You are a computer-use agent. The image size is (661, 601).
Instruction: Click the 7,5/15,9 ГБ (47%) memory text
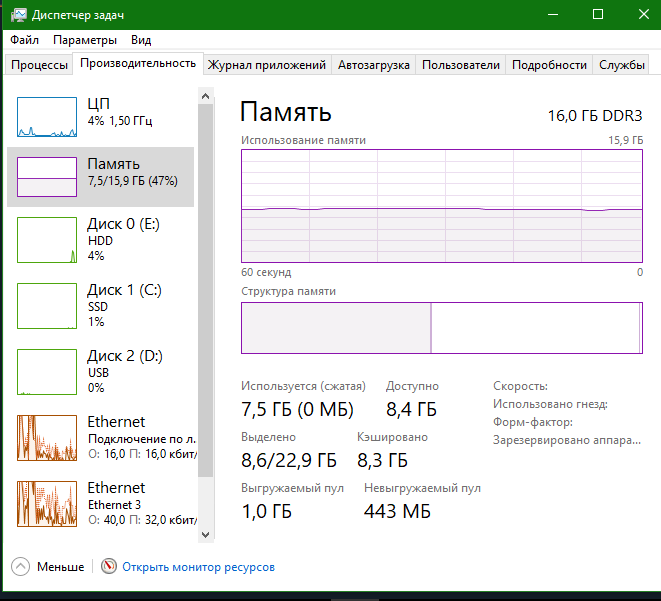tap(133, 181)
